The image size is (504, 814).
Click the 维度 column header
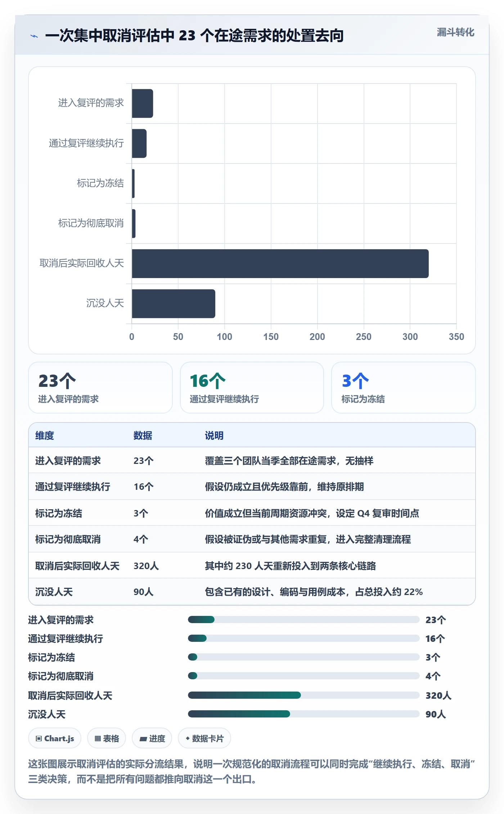pyautogui.click(x=45, y=435)
